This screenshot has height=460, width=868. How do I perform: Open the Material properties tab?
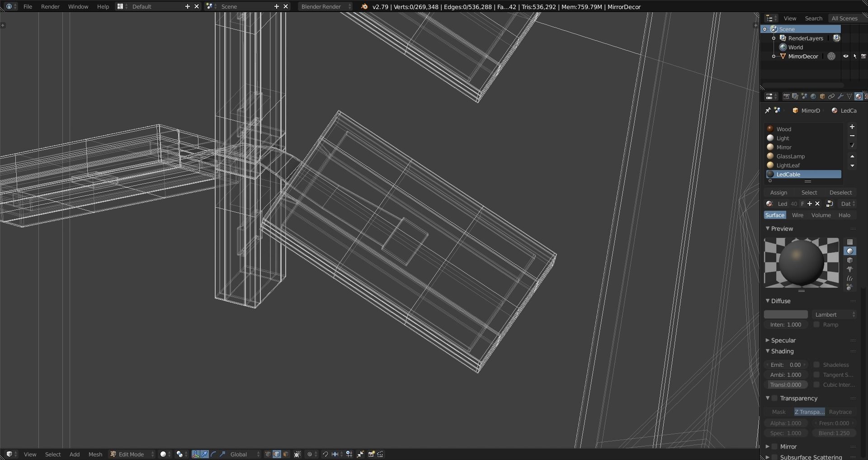[x=859, y=96]
